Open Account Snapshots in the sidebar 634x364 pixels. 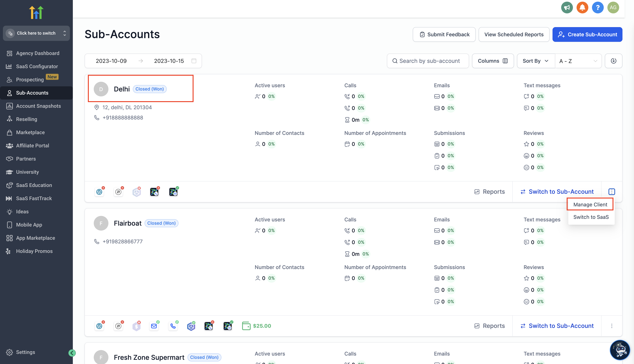pyautogui.click(x=38, y=106)
